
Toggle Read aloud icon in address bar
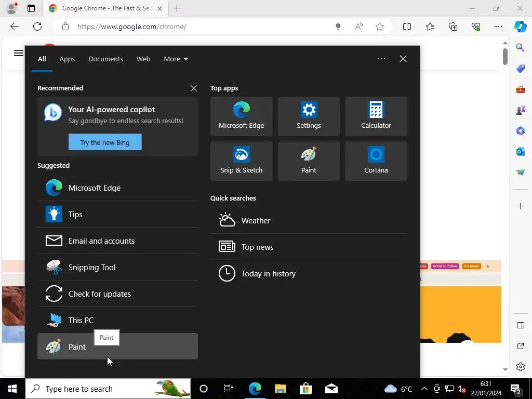(359, 26)
